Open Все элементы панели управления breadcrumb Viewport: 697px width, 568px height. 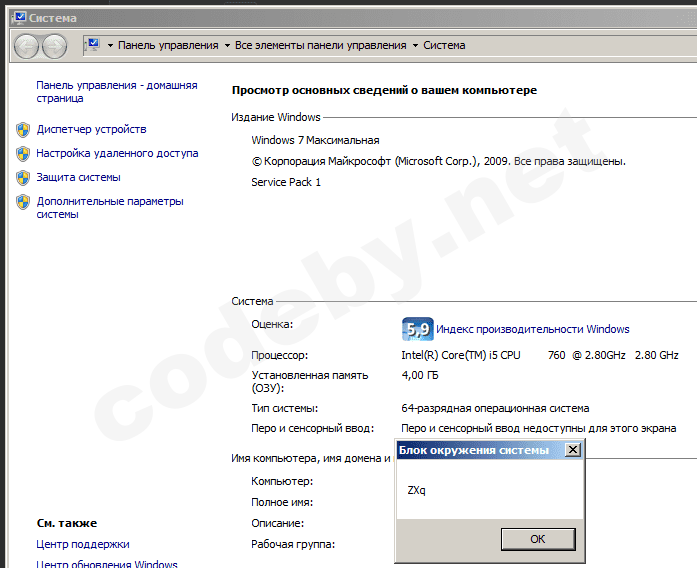(x=320, y=45)
